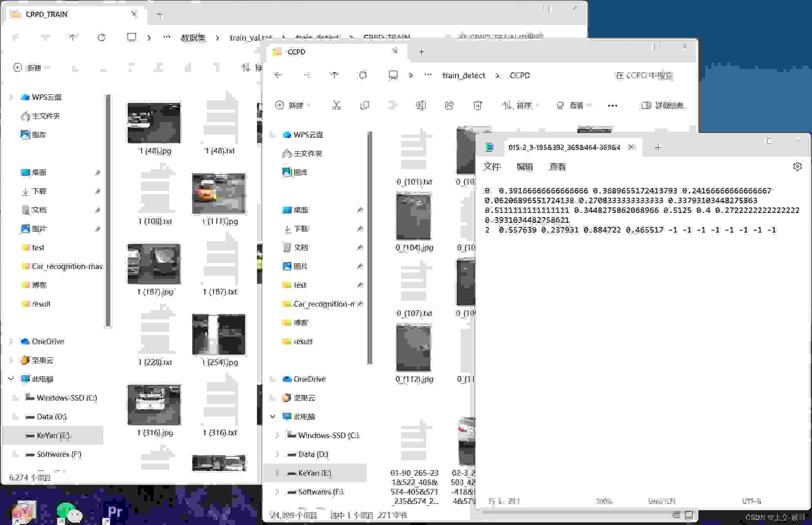Click the 100% zoom level in Notepad
This screenshot has width=812, height=525.
604,501
